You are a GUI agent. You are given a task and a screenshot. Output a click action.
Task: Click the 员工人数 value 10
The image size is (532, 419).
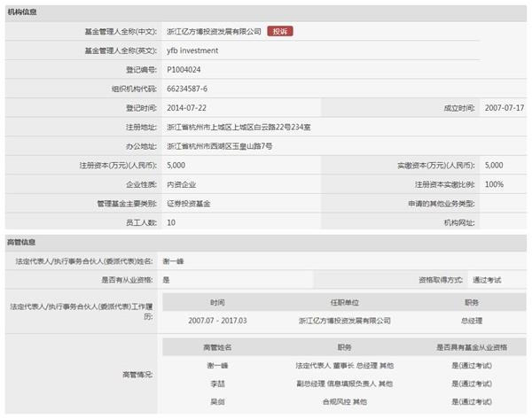tap(171, 222)
